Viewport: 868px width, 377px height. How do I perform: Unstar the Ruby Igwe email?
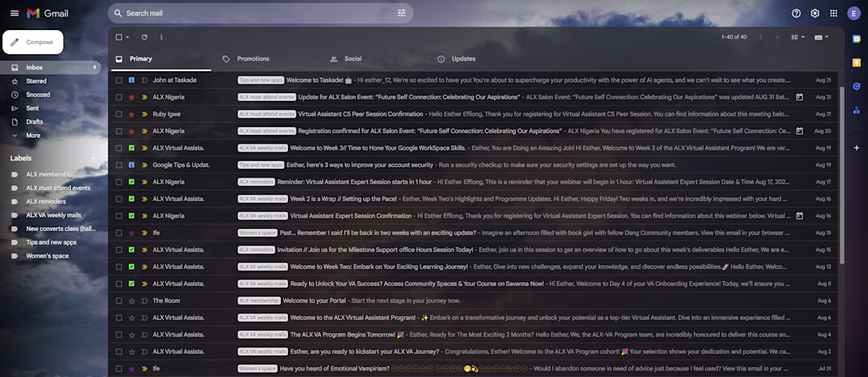coord(131,114)
